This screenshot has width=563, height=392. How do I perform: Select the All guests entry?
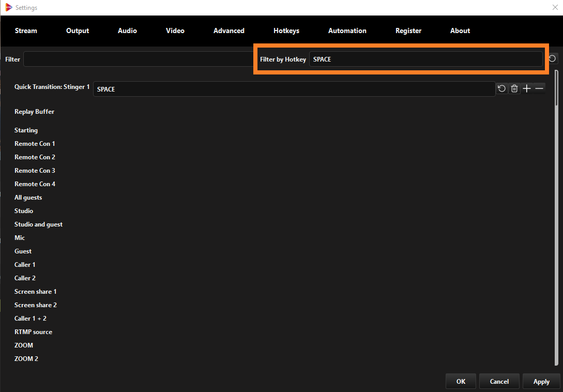coord(28,197)
